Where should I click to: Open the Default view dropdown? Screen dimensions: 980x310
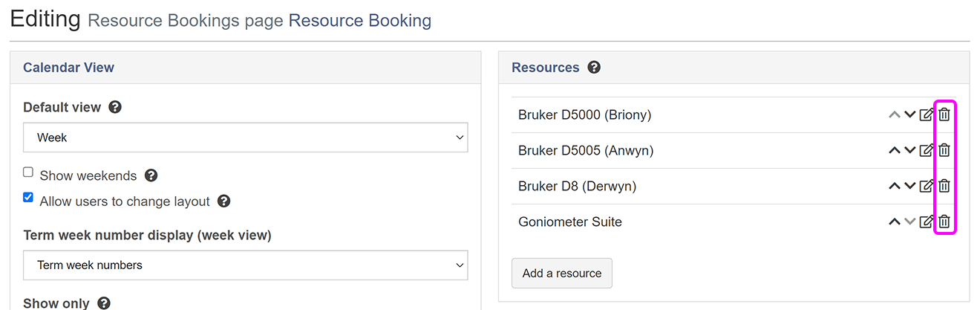[245, 138]
